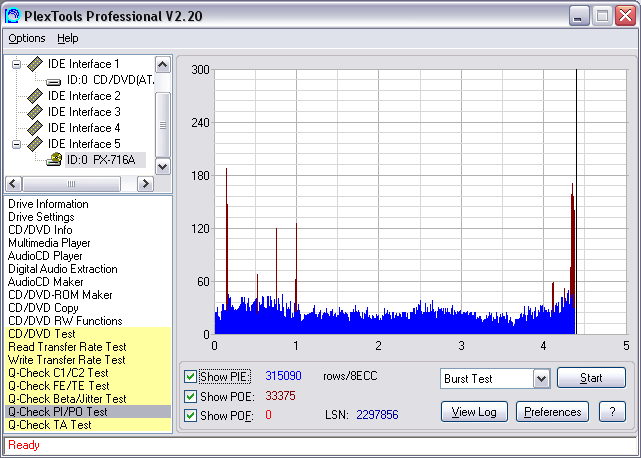
Task: Click the PlexTools app icon in title bar
Action: click(x=13, y=16)
